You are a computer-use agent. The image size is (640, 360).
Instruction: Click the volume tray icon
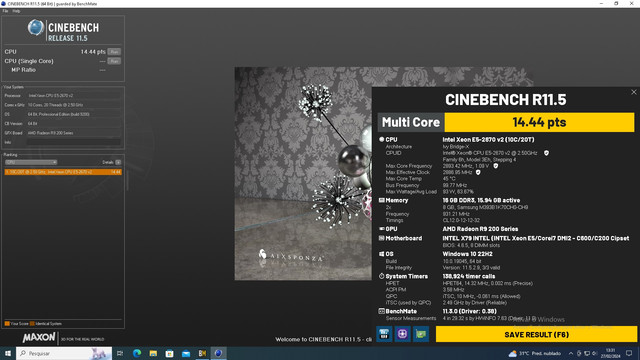(x=595, y=353)
